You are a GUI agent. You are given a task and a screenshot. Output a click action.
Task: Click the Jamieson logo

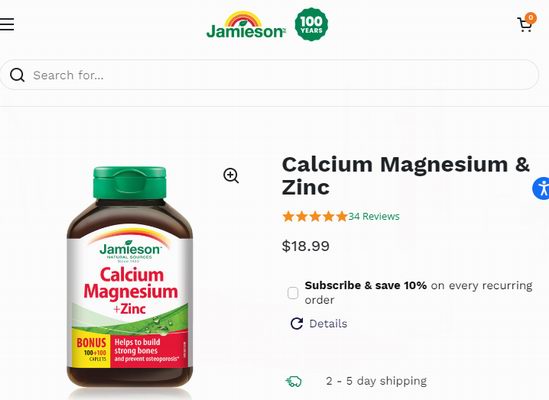pyautogui.click(x=246, y=25)
